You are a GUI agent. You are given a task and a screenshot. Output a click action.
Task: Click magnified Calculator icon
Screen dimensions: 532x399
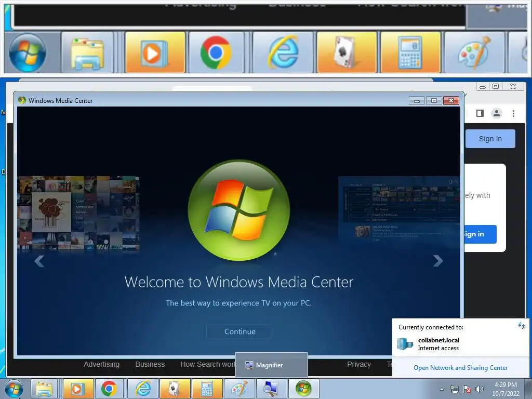tap(410, 52)
